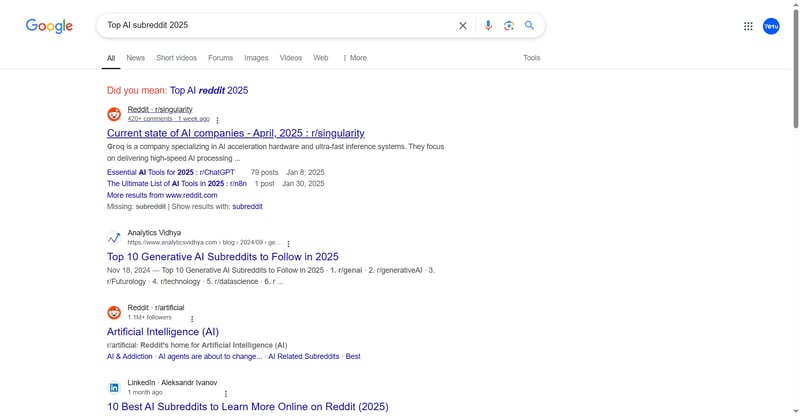
Task: Click Reddit · r/singularity source name
Action: tap(160, 109)
